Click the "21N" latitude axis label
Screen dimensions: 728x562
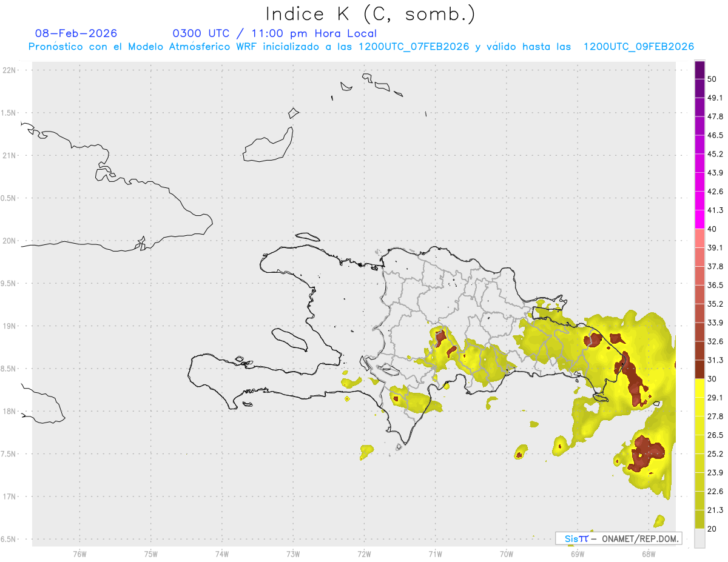[x=10, y=155]
